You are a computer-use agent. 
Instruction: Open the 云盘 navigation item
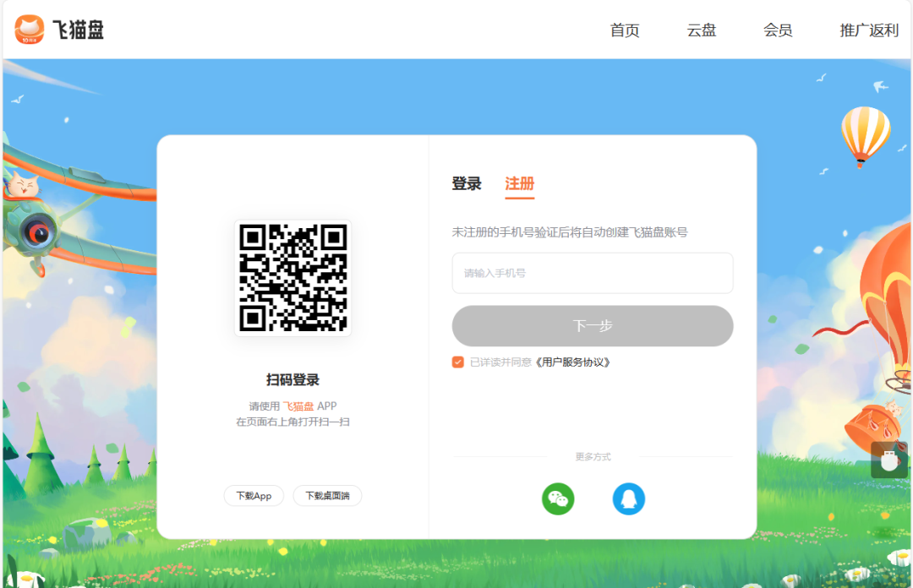(x=701, y=30)
